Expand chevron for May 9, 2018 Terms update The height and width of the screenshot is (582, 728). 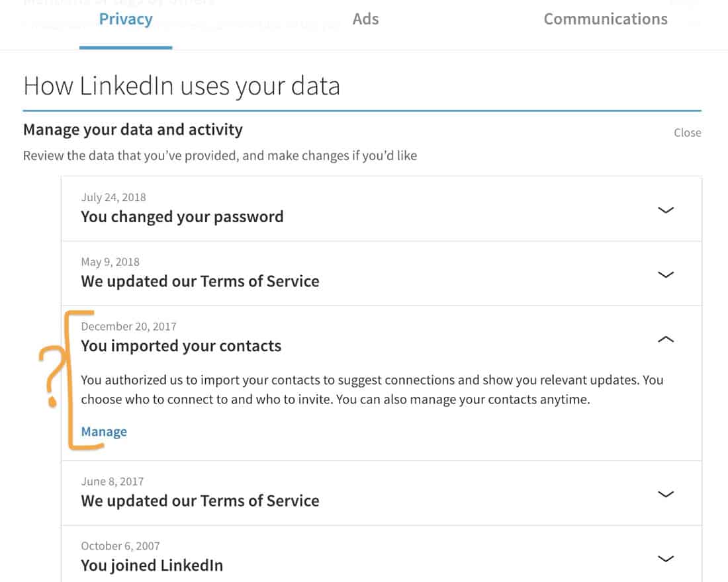[666, 274]
